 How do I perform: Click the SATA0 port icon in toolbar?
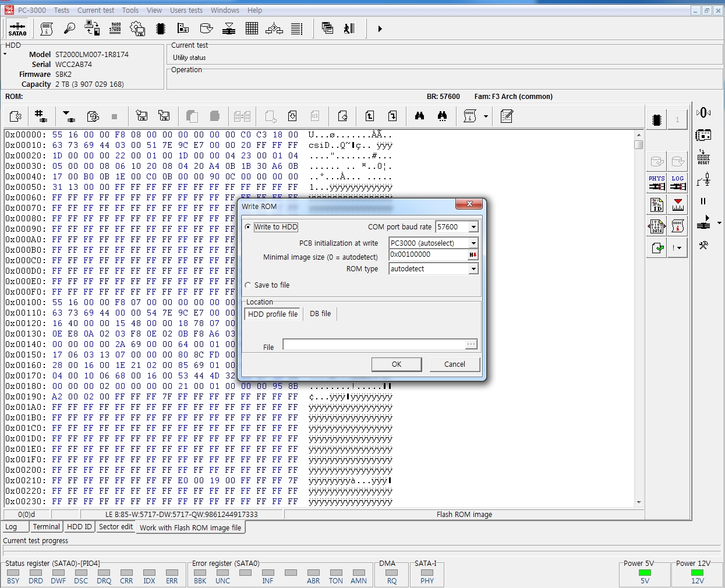17,29
